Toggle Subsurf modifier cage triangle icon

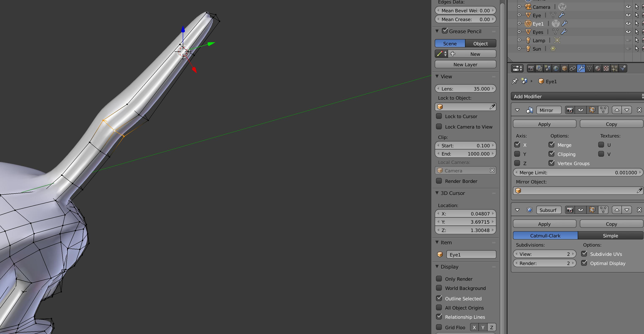coord(603,210)
